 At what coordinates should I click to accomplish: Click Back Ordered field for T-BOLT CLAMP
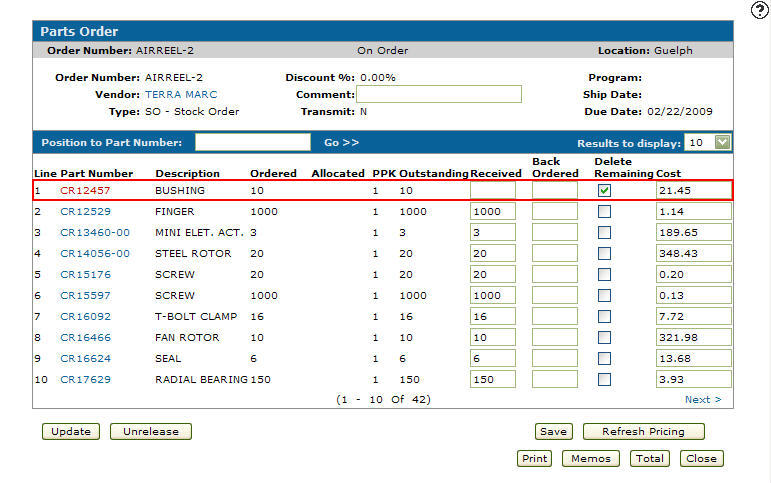555,316
